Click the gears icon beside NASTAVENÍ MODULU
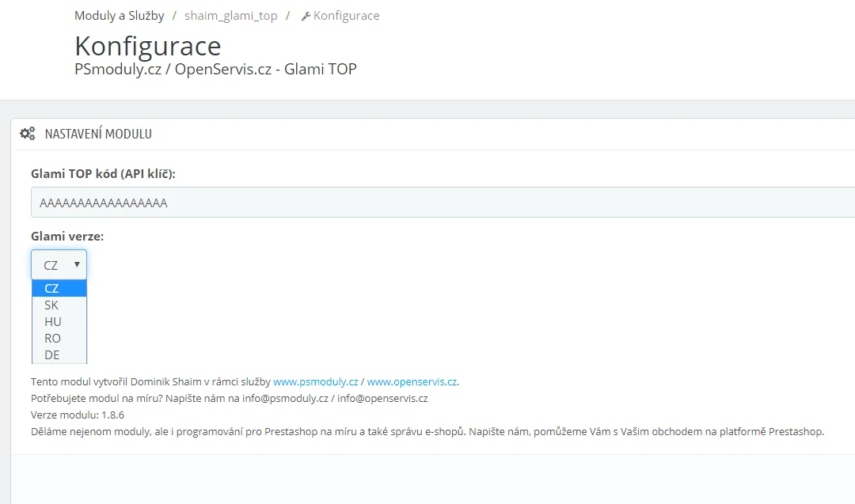This screenshot has width=855, height=504. (27, 134)
